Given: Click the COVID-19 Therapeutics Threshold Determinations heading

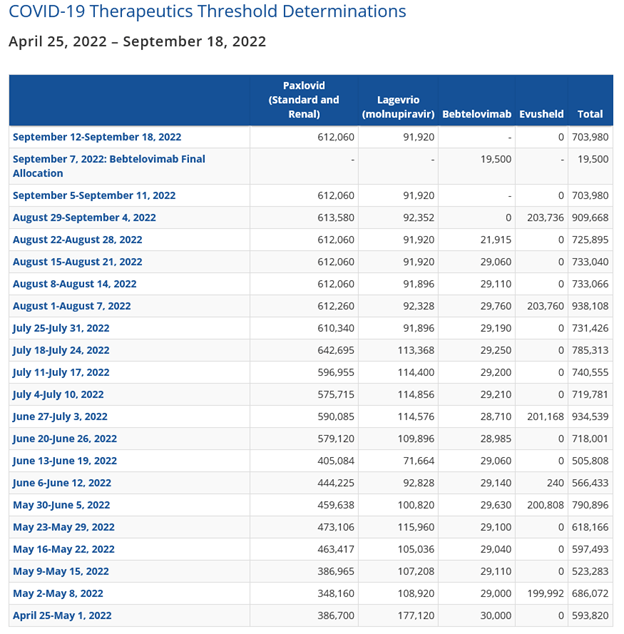Looking at the screenshot, I should point(207,12).
